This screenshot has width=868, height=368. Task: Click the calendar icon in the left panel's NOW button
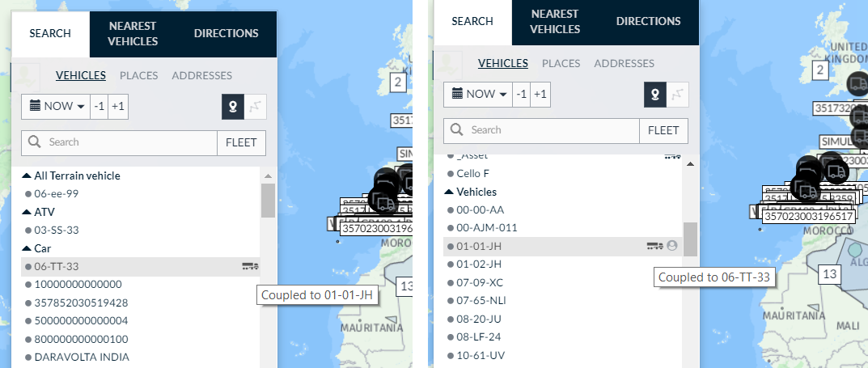(x=35, y=106)
